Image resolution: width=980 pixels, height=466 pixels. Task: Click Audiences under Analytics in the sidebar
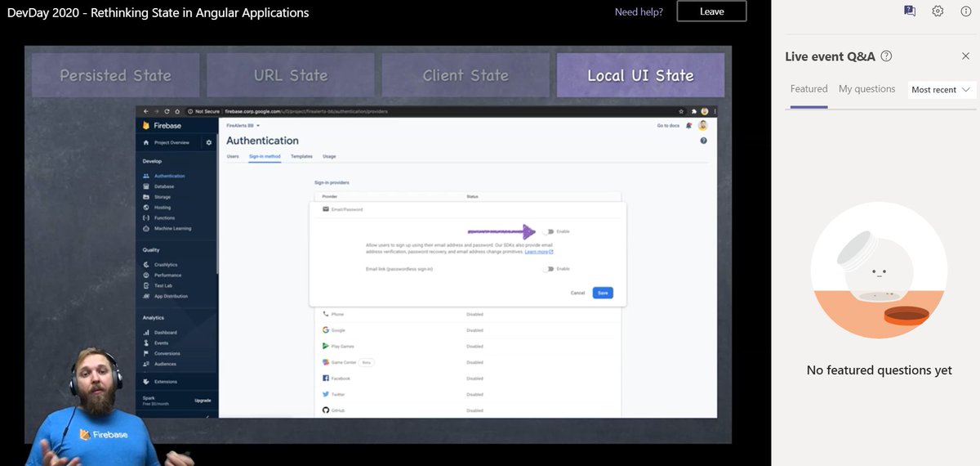point(165,364)
